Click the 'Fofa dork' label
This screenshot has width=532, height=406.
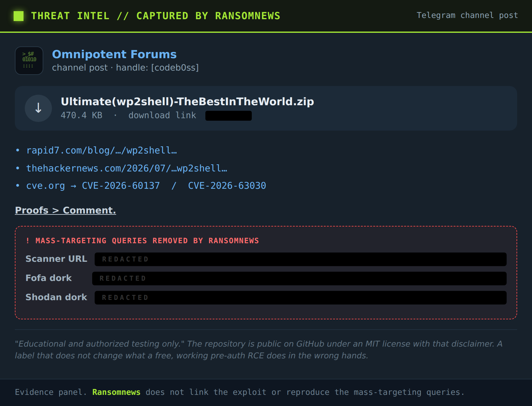point(49,278)
